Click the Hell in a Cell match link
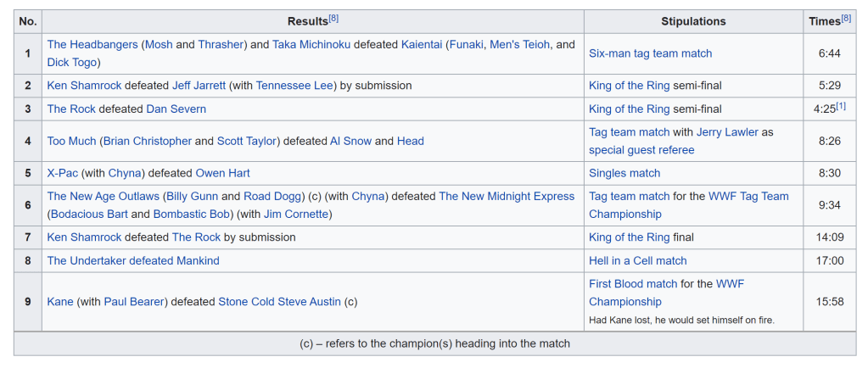868x368 pixels. pos(638,260)
